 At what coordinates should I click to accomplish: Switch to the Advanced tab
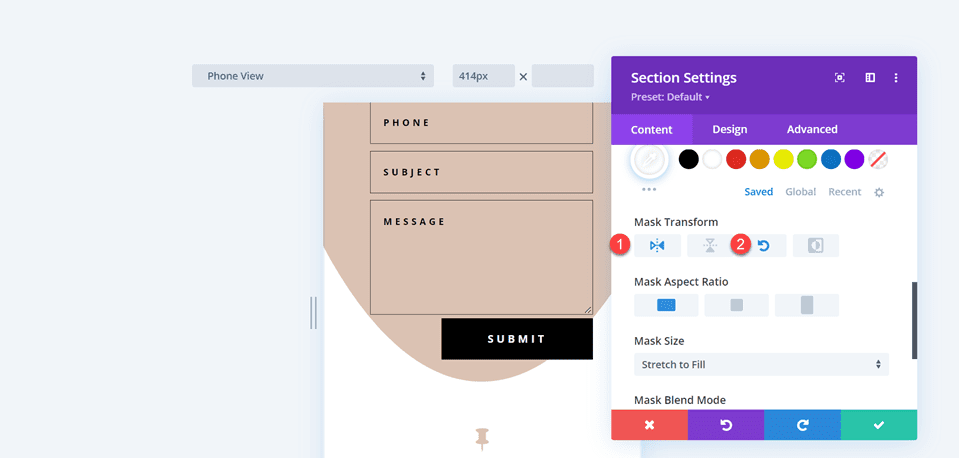click(812, 129)
